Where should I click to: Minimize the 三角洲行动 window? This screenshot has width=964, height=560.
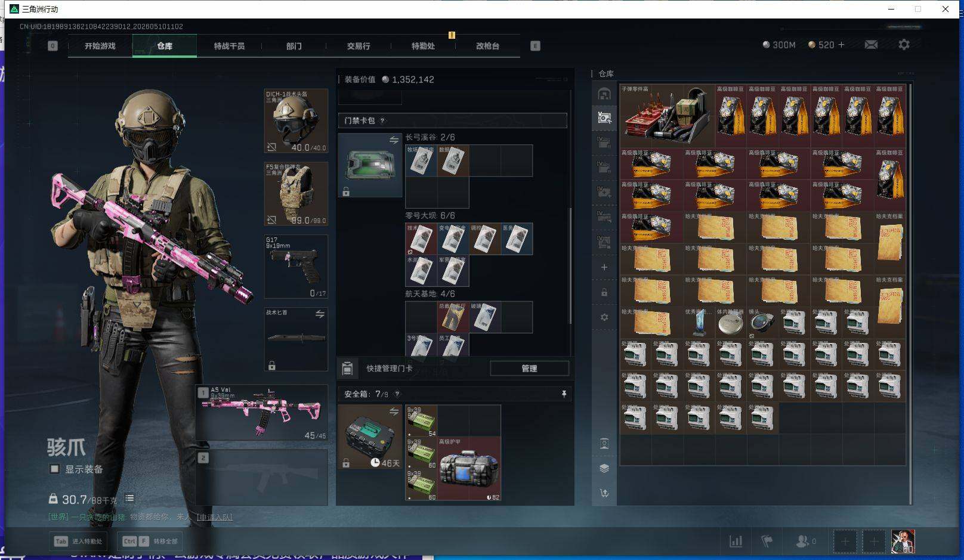(892, 9)
